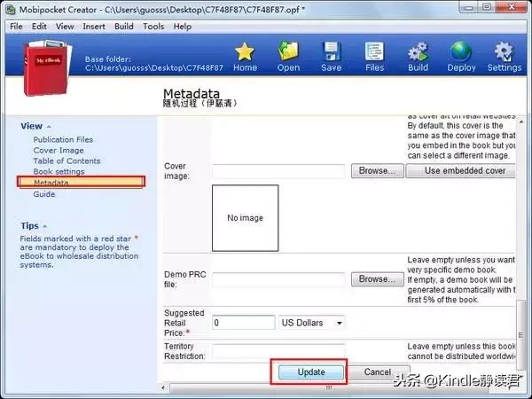Viewport: 532px width, 399px height.
Task: Click Use embedded cover button
Action: 461,170
